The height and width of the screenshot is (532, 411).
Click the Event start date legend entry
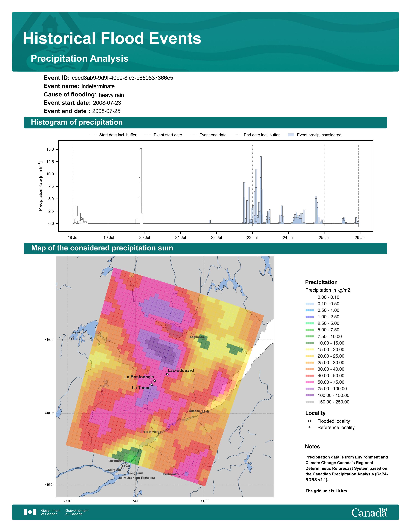coord(163,135)
